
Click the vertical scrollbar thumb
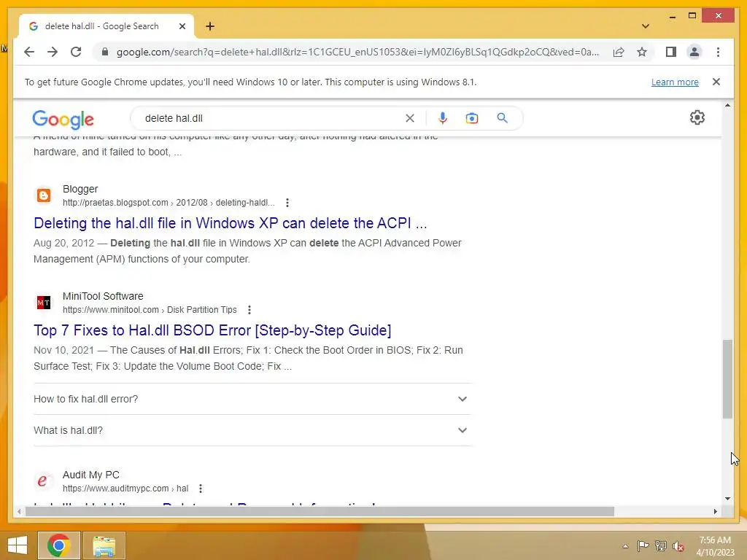pos(727,379)
